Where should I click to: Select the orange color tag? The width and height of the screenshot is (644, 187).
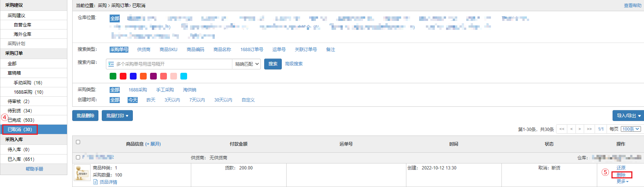[x=143, y=76]
